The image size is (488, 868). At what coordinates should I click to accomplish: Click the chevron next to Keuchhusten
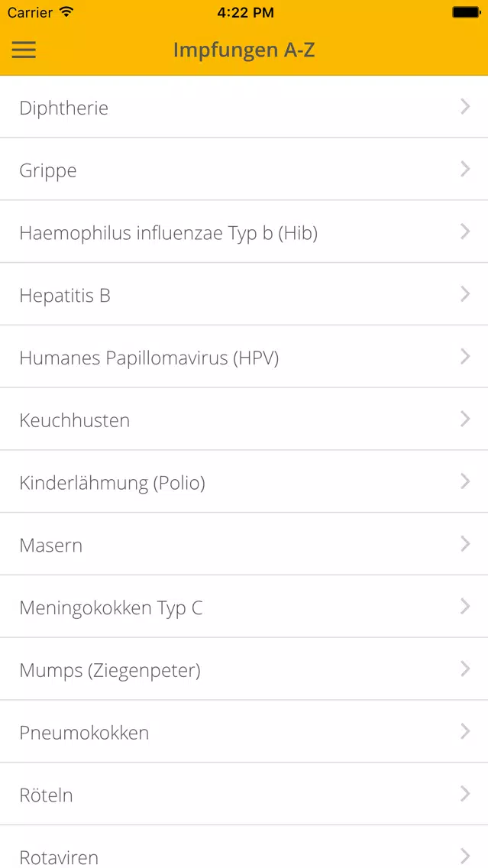point(465,419)
